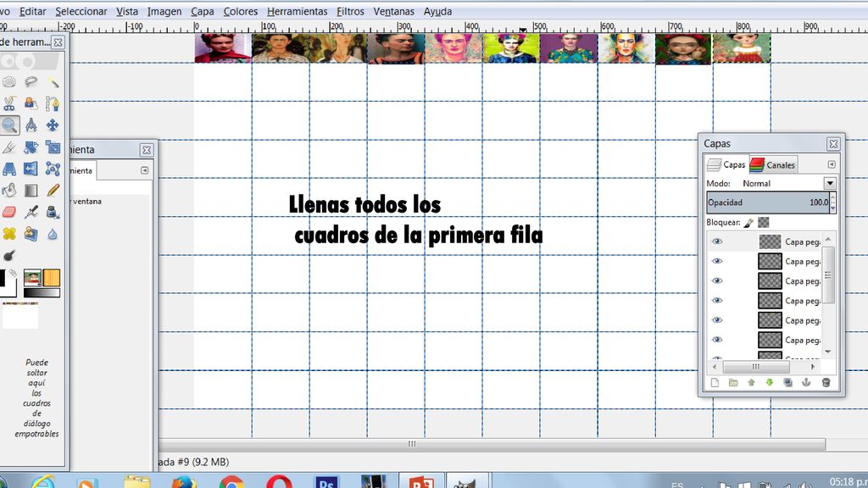
Task: Create a new layer group folder
Action: point(733,382)
